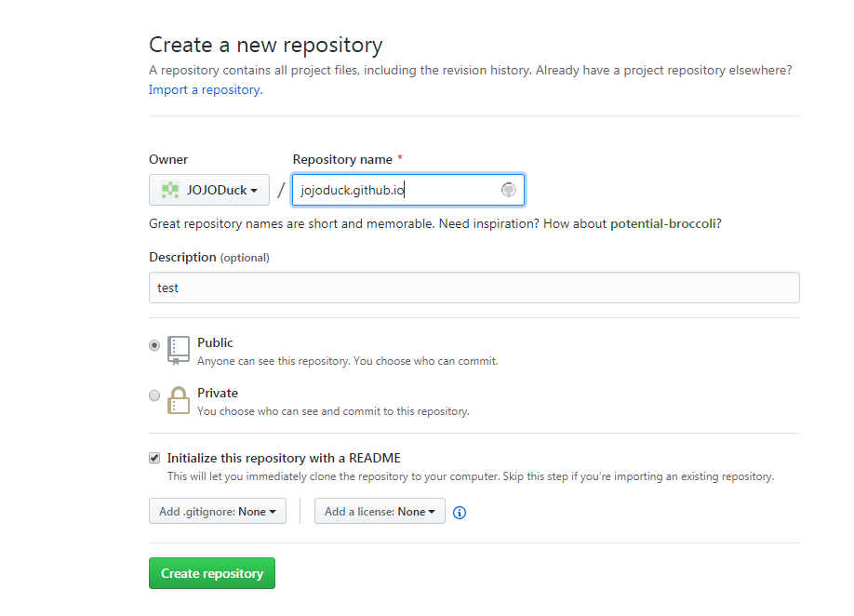Uncheck the Initialize with a README checkbox
This screenshot has height=616, width=854.
[154, 458]
